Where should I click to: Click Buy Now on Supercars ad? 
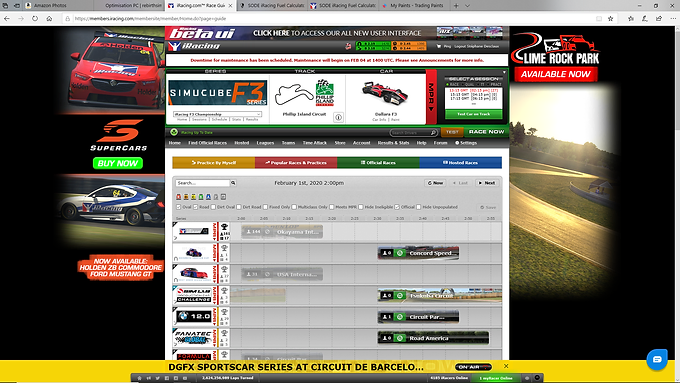(118, 163)
